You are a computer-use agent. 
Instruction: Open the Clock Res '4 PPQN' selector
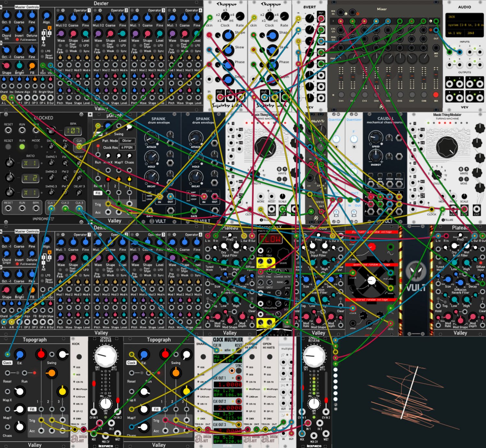127,147
